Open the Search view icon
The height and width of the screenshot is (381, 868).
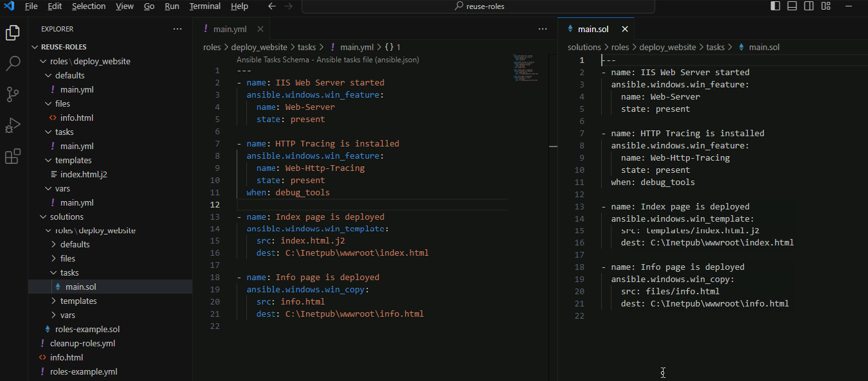(13, 63)
